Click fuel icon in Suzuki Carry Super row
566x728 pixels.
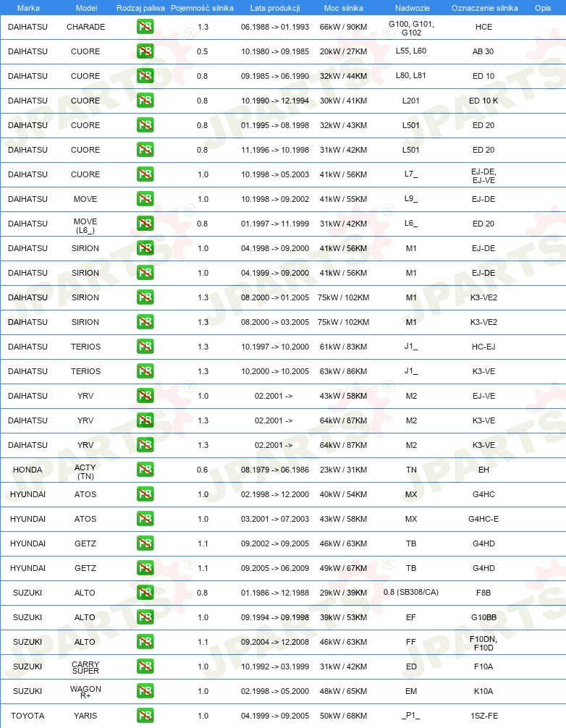coord(145,666)
